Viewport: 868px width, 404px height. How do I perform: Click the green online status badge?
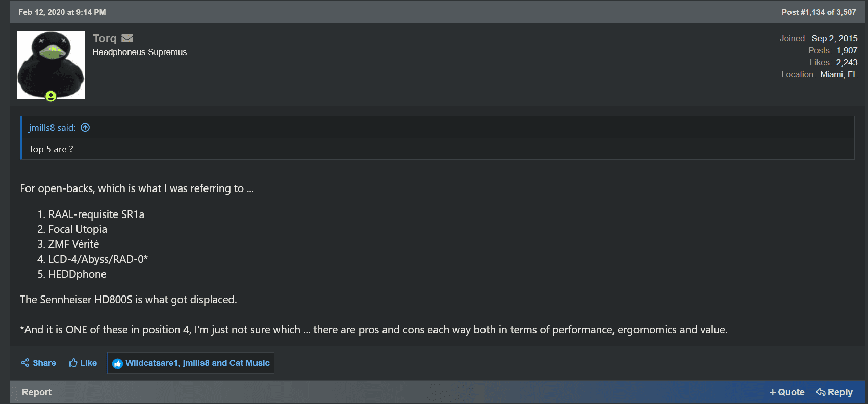coord(50,96)
